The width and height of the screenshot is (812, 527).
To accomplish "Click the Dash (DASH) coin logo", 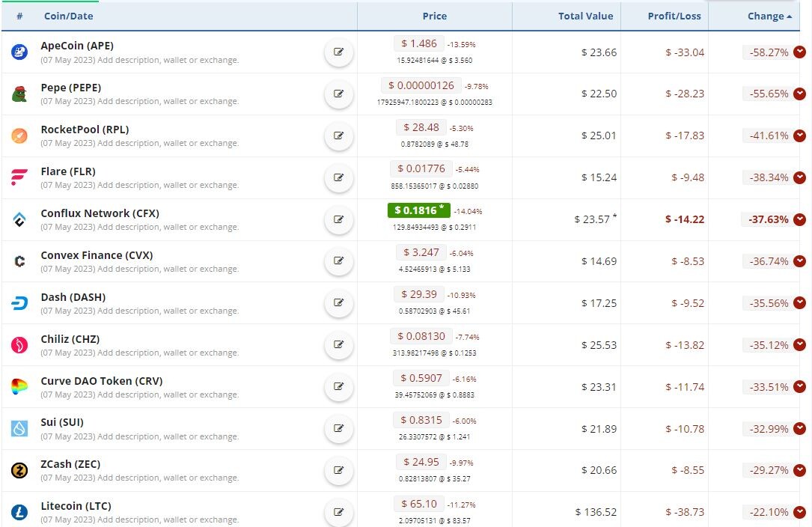I will (x=19, y=303).
